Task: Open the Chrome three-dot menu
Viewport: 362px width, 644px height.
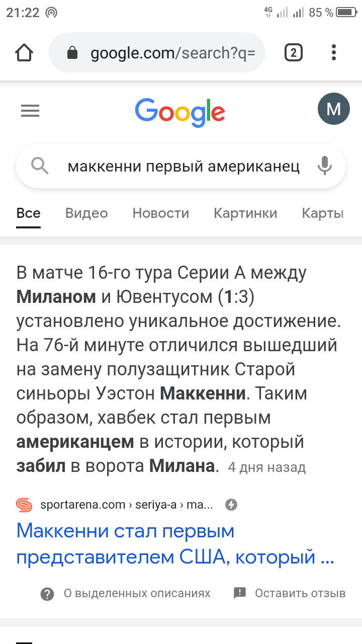Action: point(334,52)
